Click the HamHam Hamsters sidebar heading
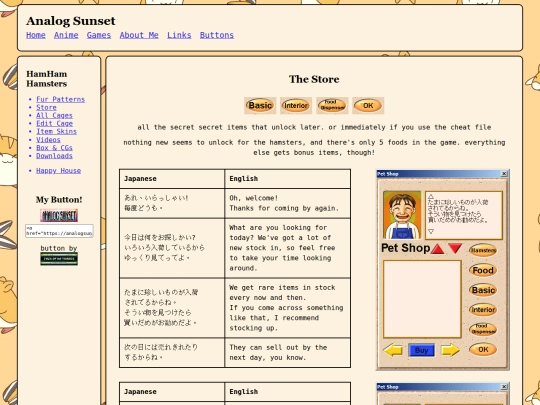 click(x=47, y=79)
